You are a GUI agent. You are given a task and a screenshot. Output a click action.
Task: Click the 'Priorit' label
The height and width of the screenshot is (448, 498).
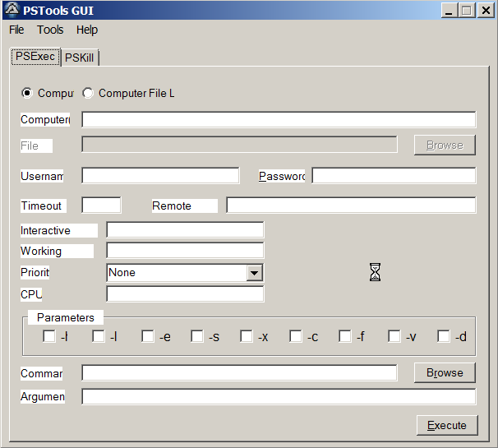[x=35, y=273]
